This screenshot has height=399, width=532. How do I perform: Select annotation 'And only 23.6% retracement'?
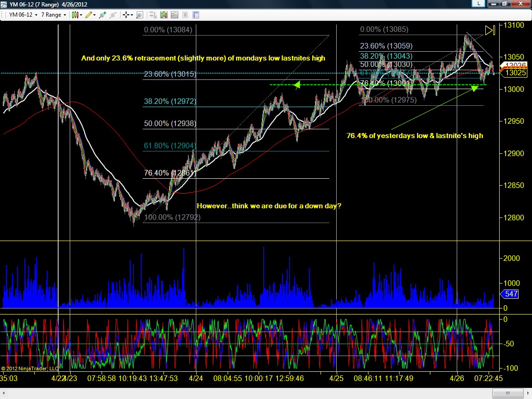click(x=128, y=58)
